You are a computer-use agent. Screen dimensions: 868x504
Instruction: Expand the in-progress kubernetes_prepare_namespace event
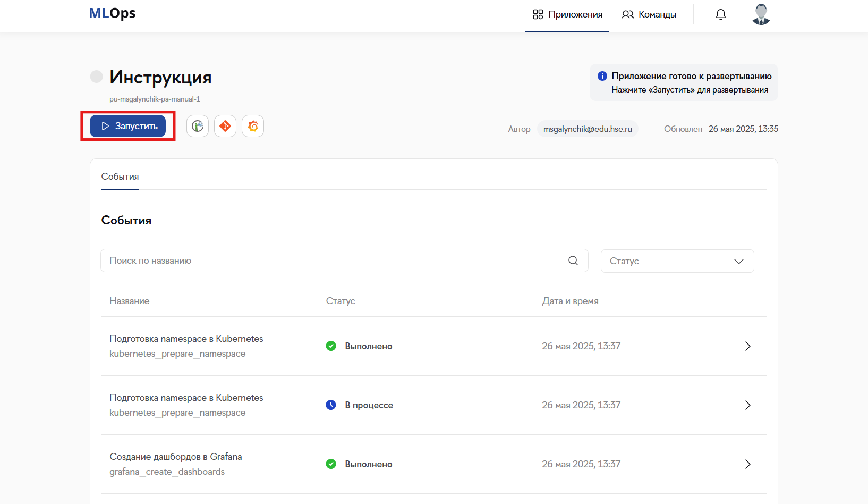tap(747, 405)
